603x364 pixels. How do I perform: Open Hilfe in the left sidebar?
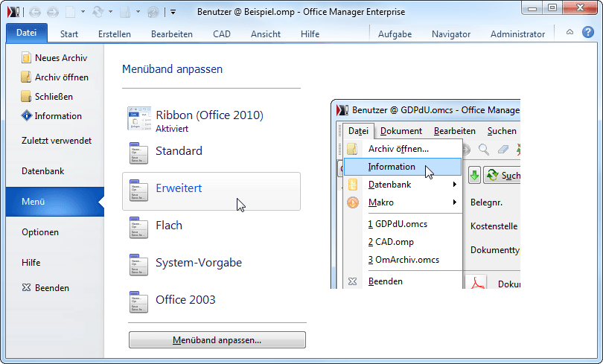pos(31,263)
